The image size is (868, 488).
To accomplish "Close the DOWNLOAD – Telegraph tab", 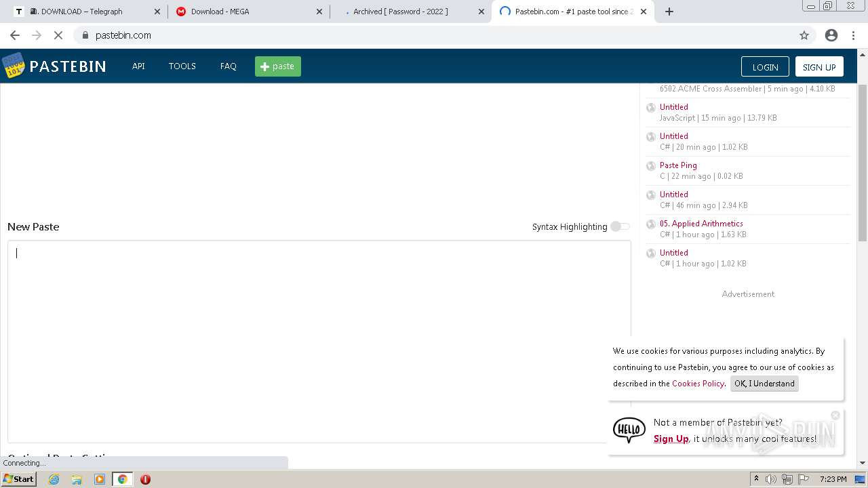I will [157, 12].
